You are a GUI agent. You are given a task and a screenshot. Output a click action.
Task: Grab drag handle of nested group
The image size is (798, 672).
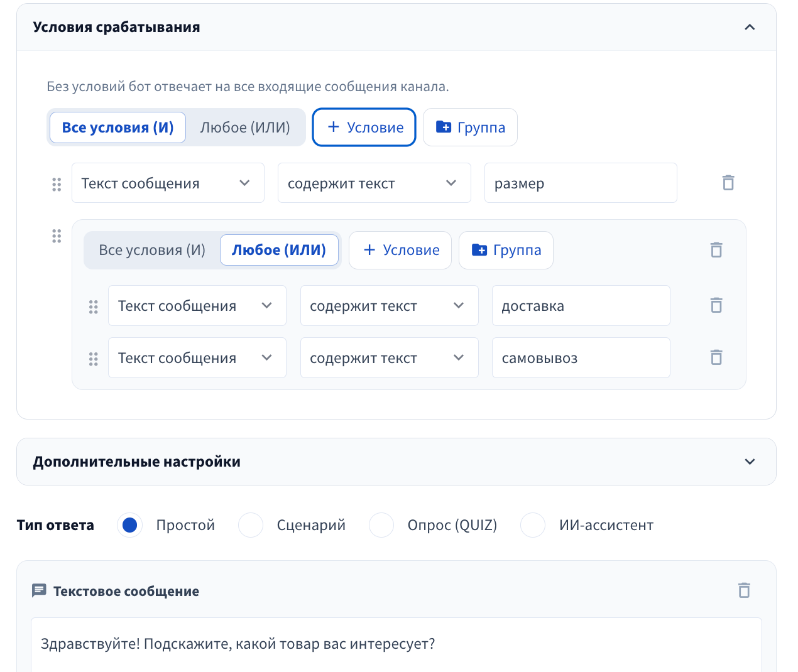click(x=57, y=236)
